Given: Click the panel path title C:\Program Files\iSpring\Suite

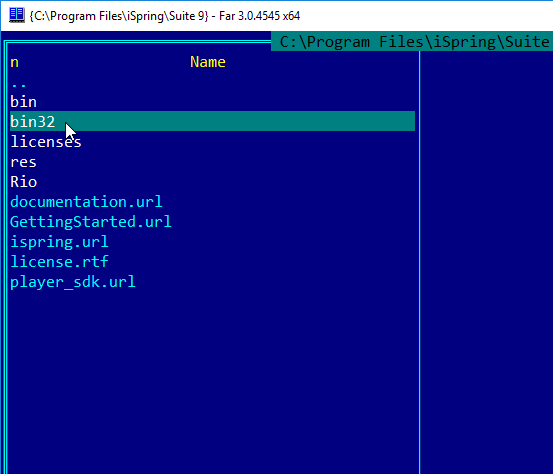Looking at the screenshot, I should [412, 42].
